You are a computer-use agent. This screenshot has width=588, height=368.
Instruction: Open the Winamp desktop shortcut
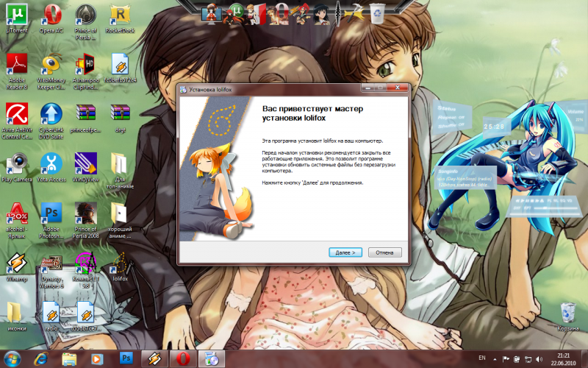[x=16, y=265]
